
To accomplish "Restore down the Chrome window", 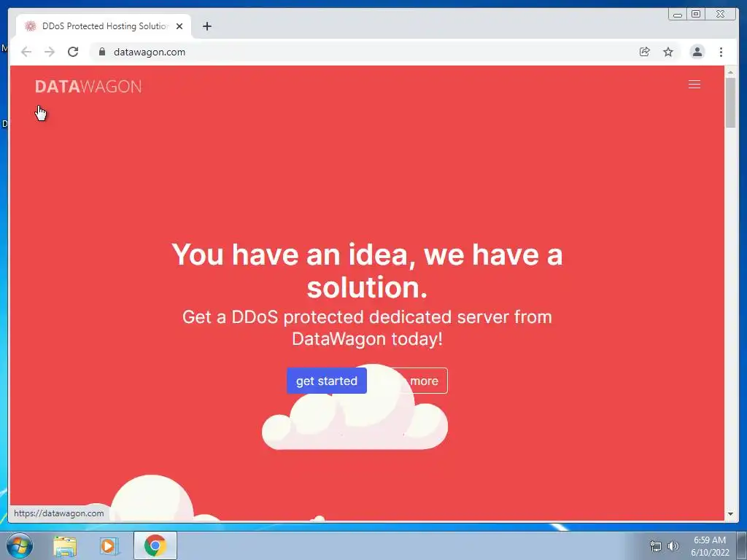I will 696,14.
